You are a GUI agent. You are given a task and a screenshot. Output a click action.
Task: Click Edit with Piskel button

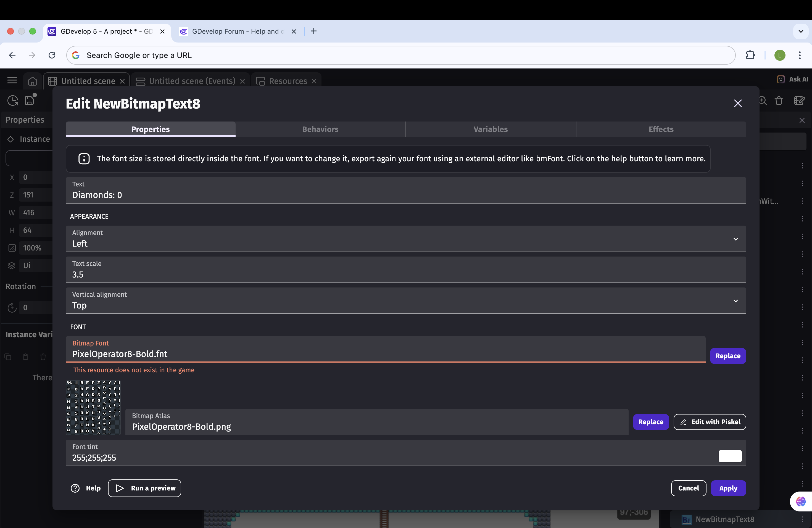(x=710, y=422)
